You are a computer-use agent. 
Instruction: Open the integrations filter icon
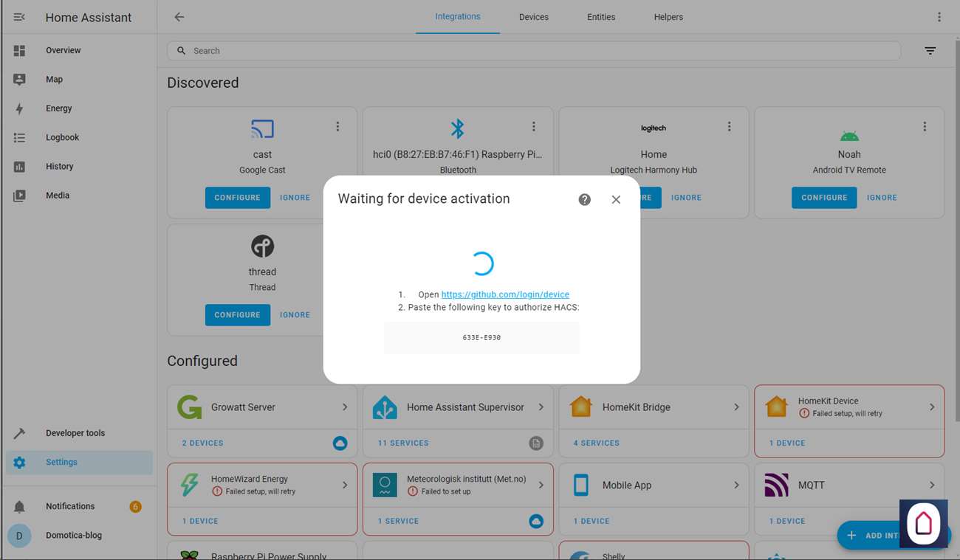pos(930,51)
